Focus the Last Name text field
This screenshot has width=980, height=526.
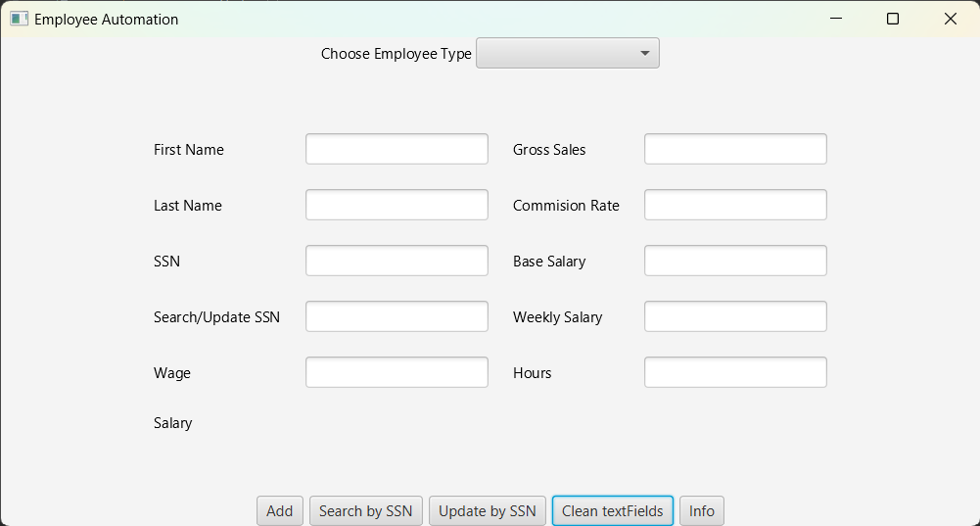point(397,205)
